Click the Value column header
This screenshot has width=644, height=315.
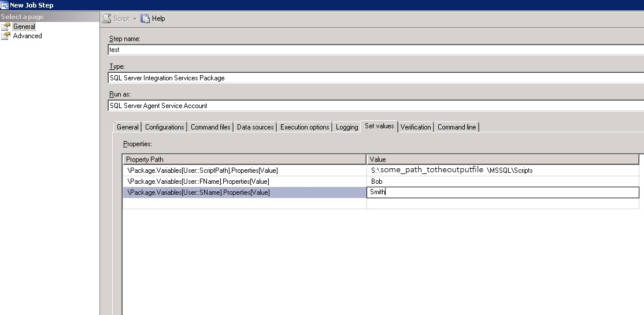click(503, 160)
